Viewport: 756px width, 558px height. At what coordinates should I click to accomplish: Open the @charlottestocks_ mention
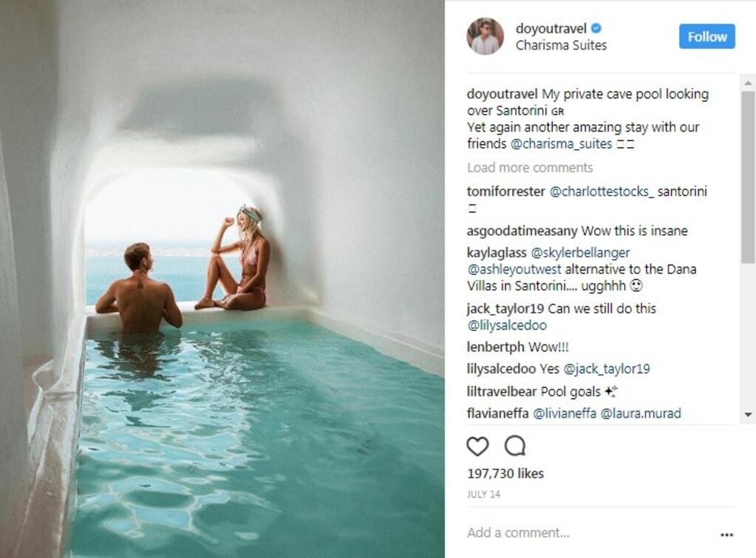coord(602,191)
